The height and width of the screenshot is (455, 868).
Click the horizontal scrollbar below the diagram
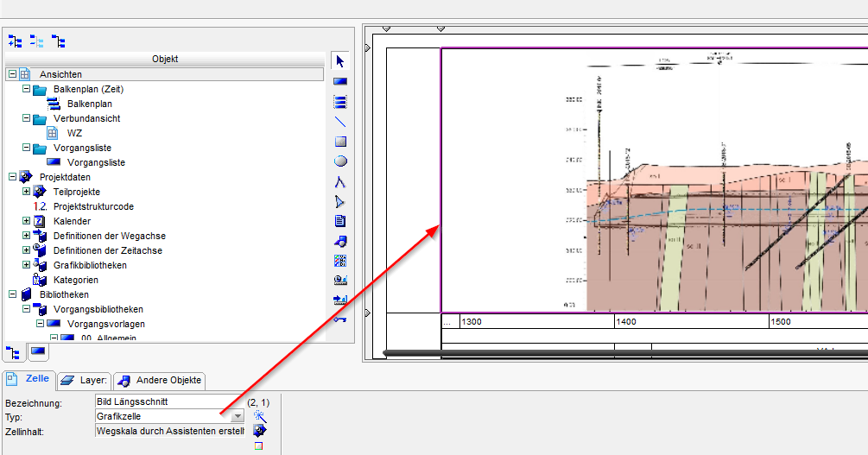(x=625, y=352)
